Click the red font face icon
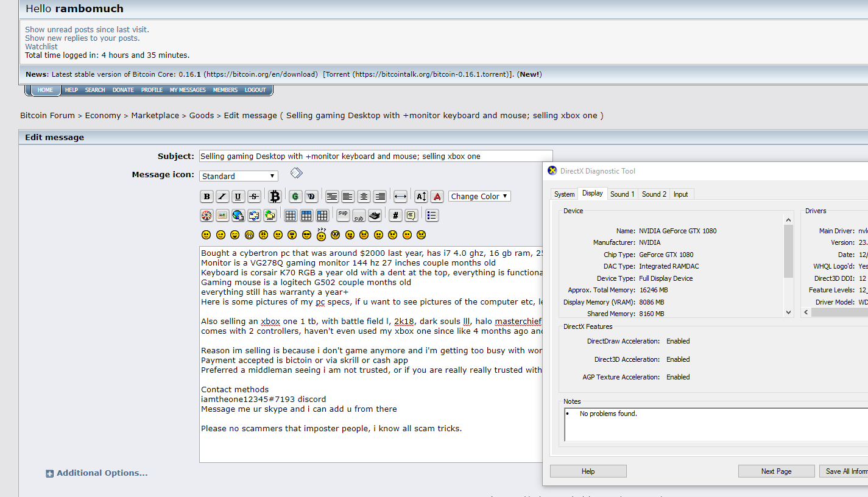Image resolution: width=868 pixels, height=497 pixels. (x=437, y=196)
